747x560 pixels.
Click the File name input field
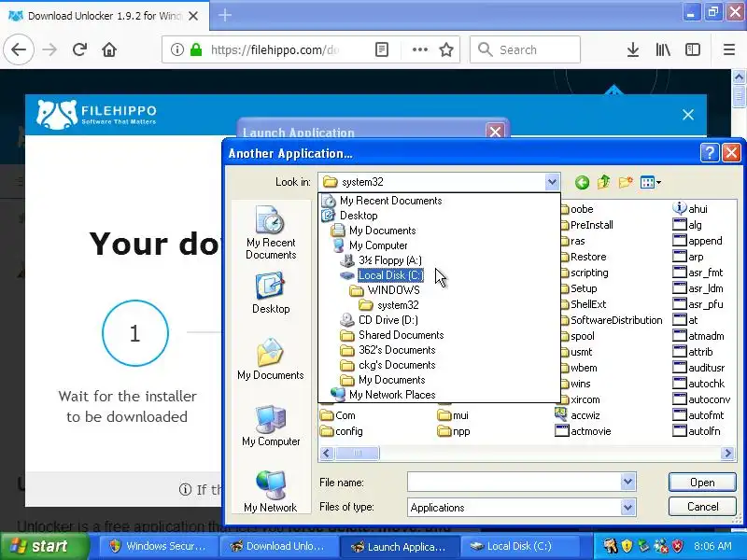(x=514, y=482)
